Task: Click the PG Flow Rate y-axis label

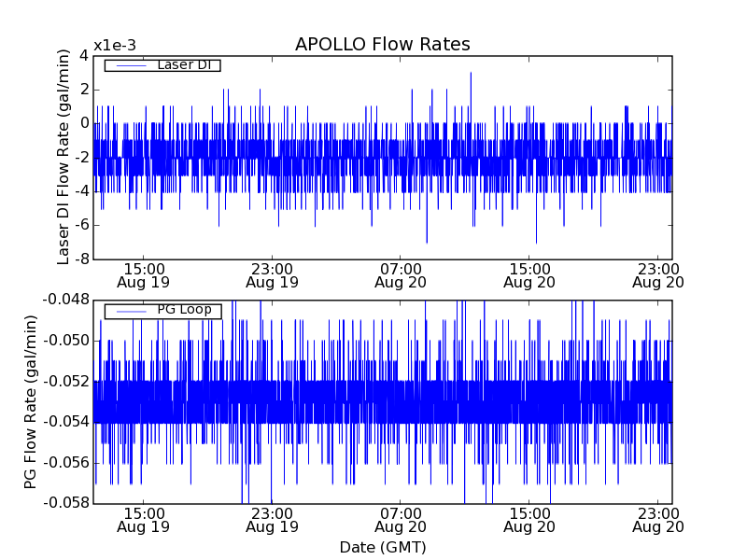Action: point(31,401)
